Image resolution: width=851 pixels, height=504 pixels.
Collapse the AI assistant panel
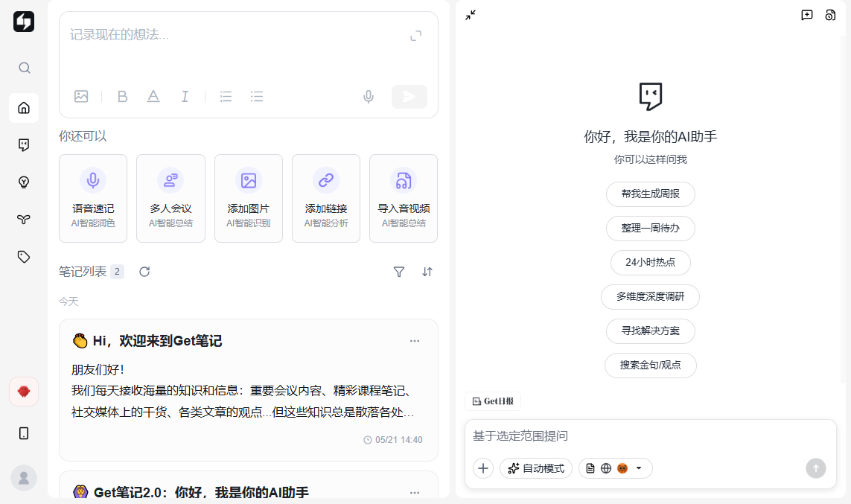tap(471, 15)
